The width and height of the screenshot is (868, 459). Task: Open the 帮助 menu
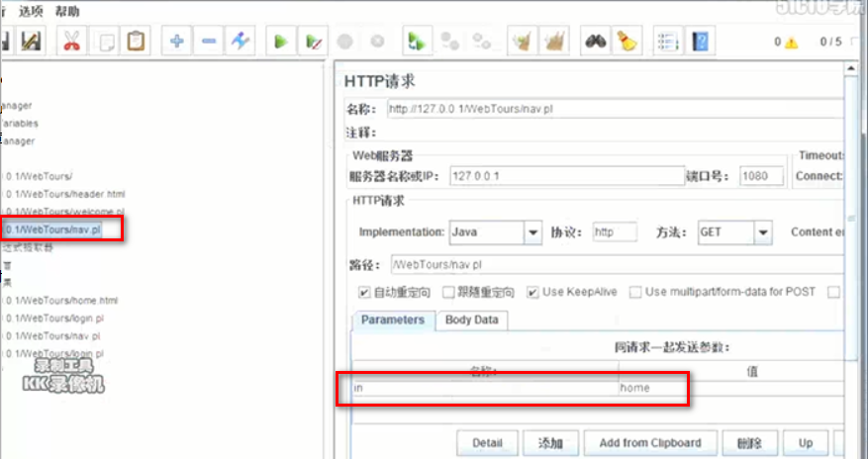(x=67, y=11)
